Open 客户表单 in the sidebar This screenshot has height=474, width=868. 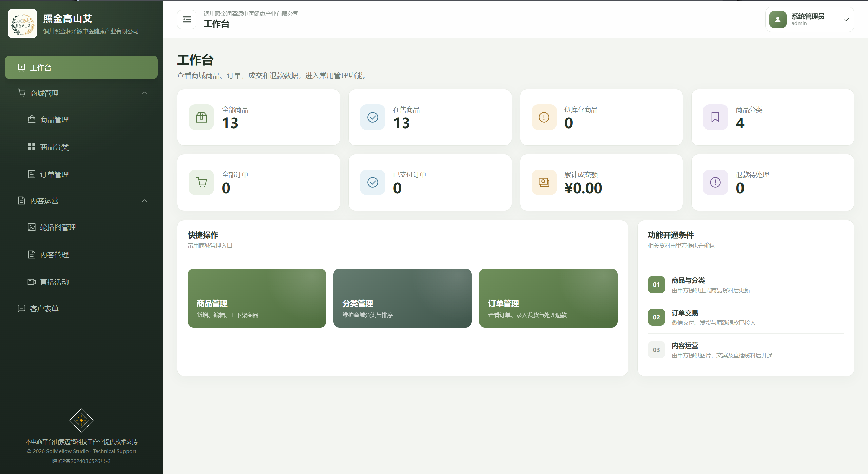point(81,309)
